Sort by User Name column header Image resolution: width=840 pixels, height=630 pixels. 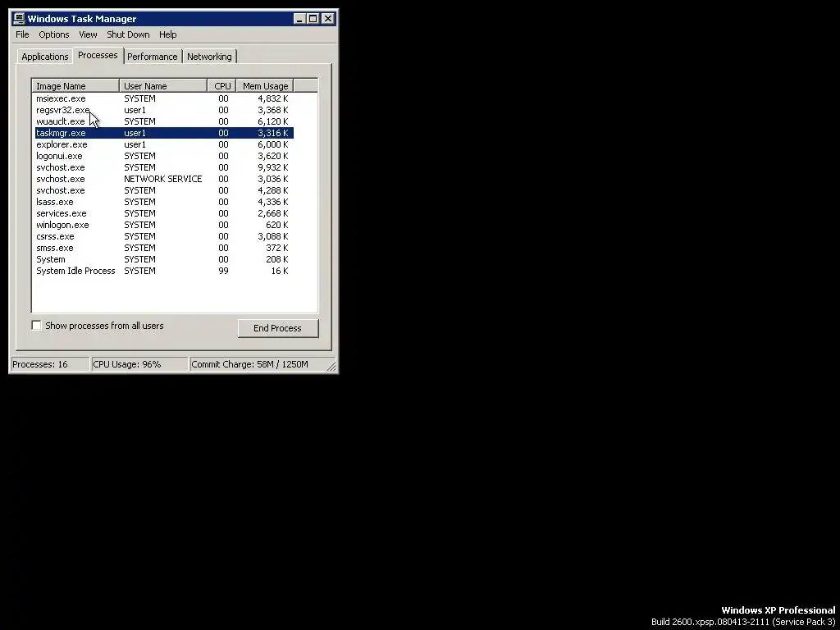(x=163, y=85)
